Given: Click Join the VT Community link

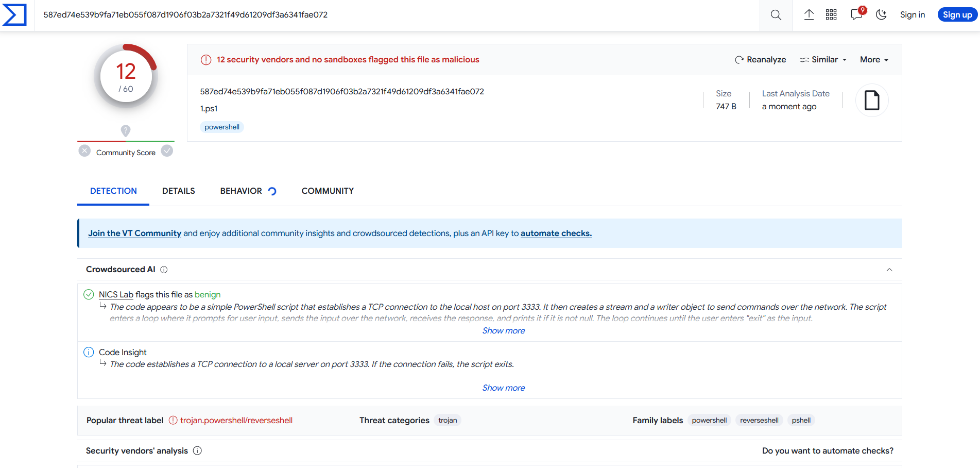Looking at the screenshot, I should point(134,233).
